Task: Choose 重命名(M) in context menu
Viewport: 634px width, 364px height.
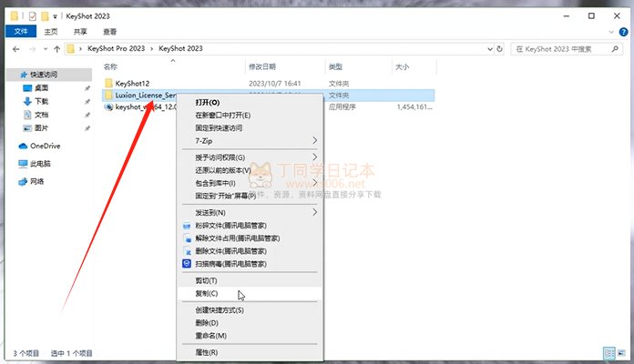Action: click(210, 336)
